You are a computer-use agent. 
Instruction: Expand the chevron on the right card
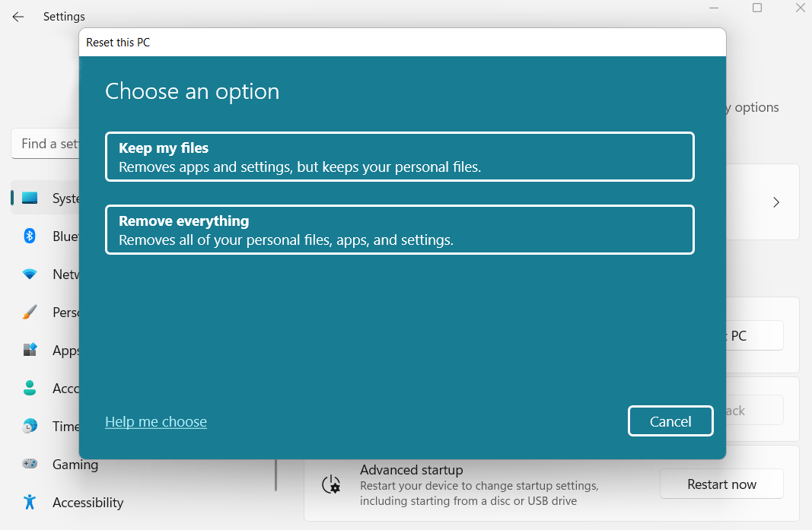(776, 202)
